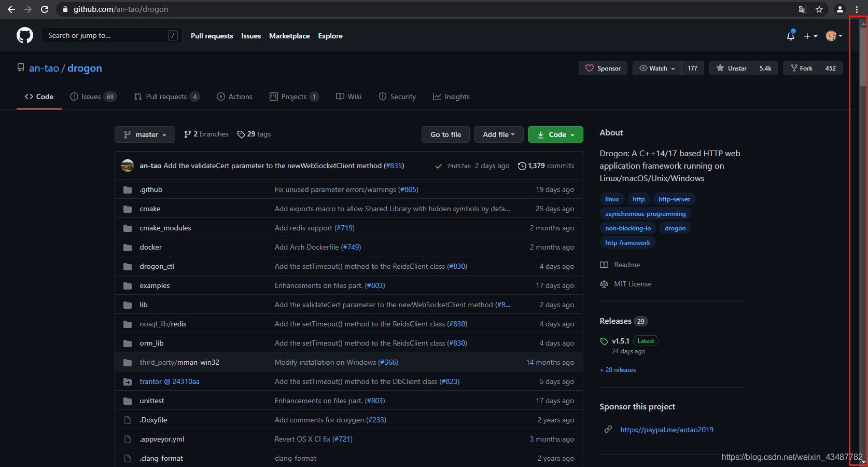The width and height of the screenshot is (868, 467).
Task: Fork the repository
Action: click(802, 68)
